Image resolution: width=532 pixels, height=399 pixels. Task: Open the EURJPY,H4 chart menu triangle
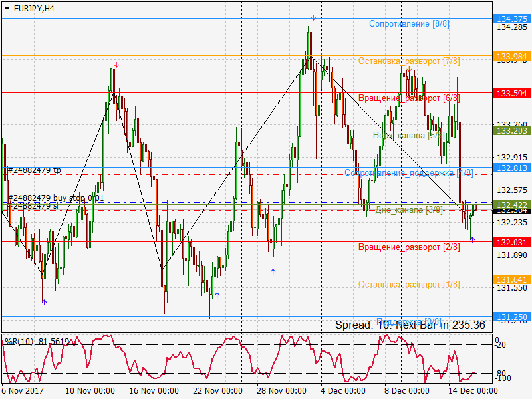(x=7, y=9)
